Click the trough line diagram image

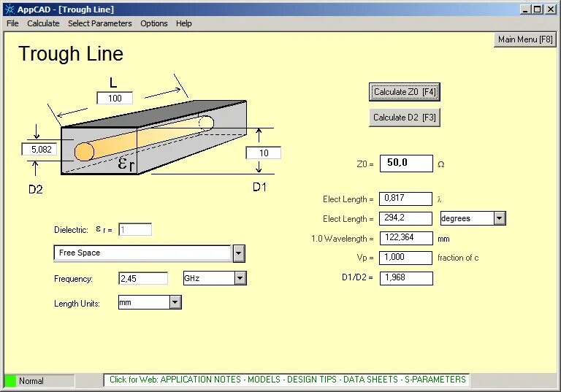pyautogui.click(x=154, y=138)
